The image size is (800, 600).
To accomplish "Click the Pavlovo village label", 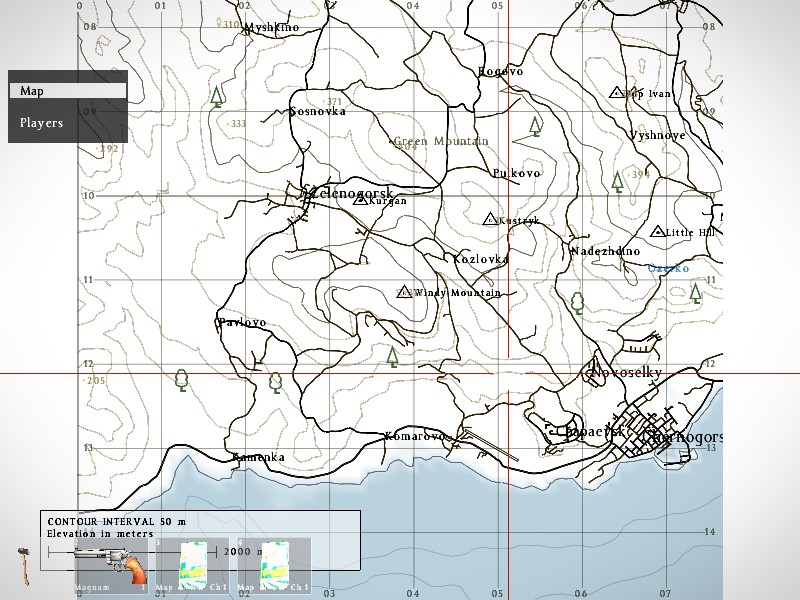I will point(242,322).
